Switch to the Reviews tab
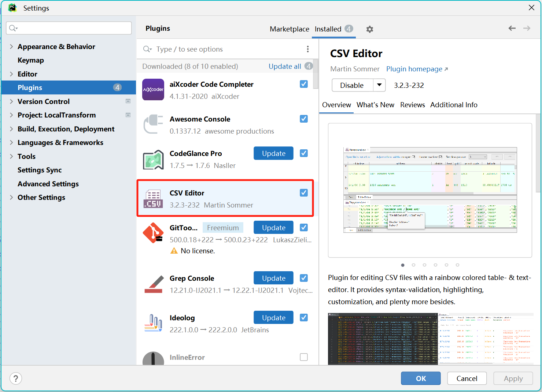The image size is (542, 392). coord(413,105)
